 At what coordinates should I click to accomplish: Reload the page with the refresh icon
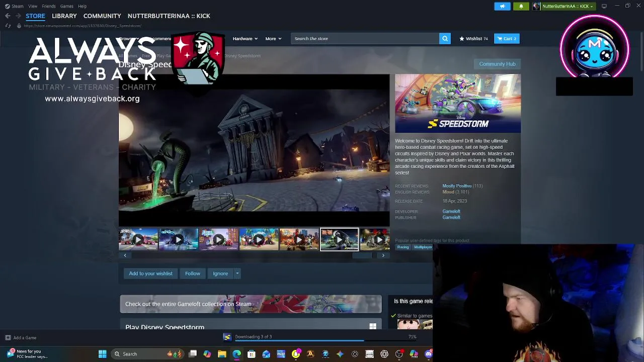8,26
